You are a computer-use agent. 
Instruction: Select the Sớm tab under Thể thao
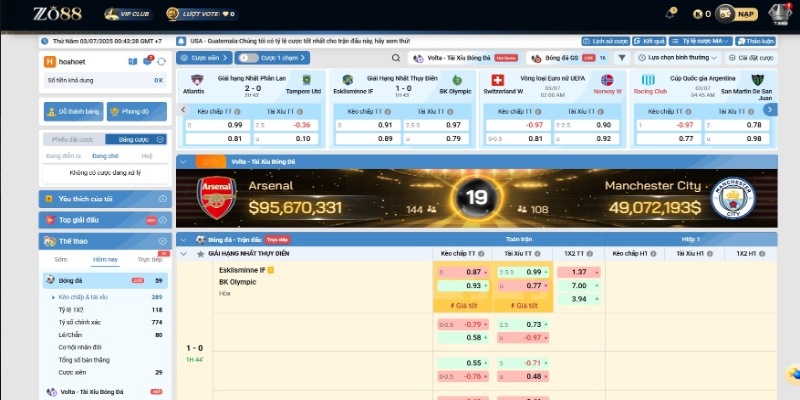[x=61, y=258]
